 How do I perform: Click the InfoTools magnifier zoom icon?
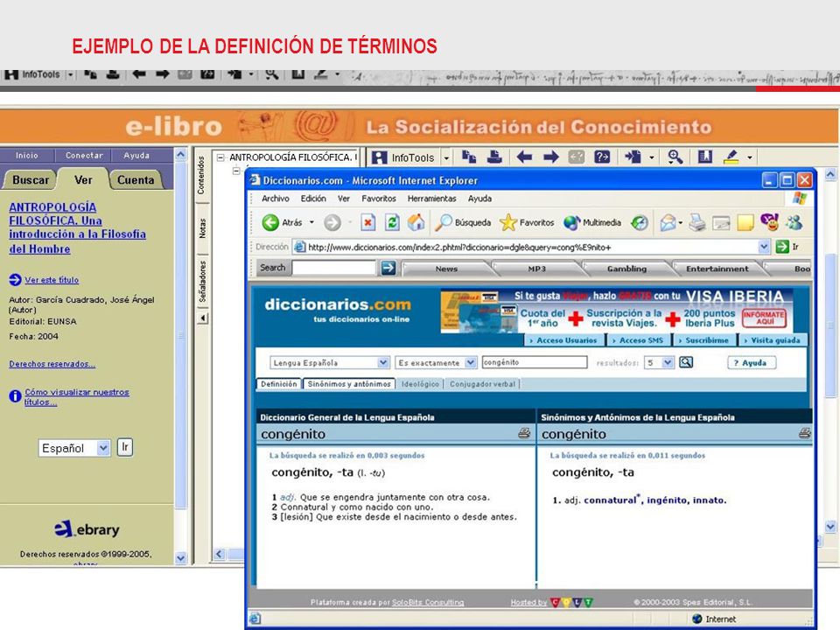tap(675, 157)
